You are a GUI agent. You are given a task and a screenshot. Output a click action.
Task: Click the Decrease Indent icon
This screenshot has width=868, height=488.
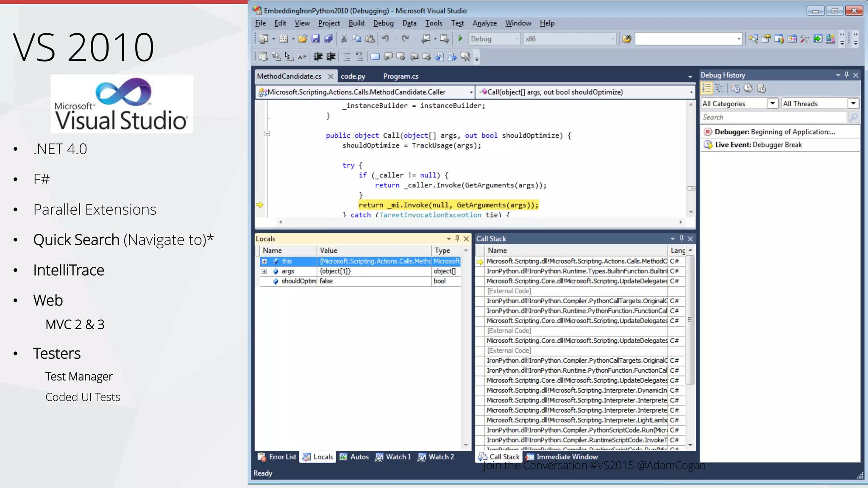318,57
